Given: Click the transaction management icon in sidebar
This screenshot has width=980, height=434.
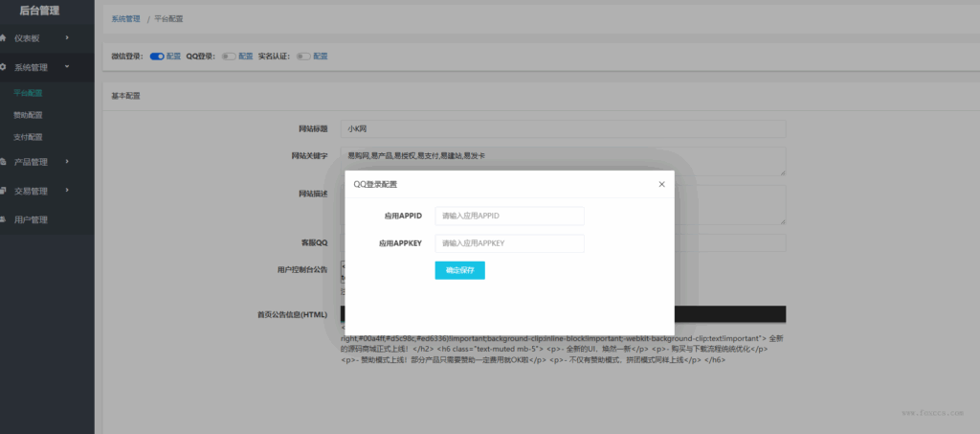Looking at the screenshot, I should (x=3, y=191).
